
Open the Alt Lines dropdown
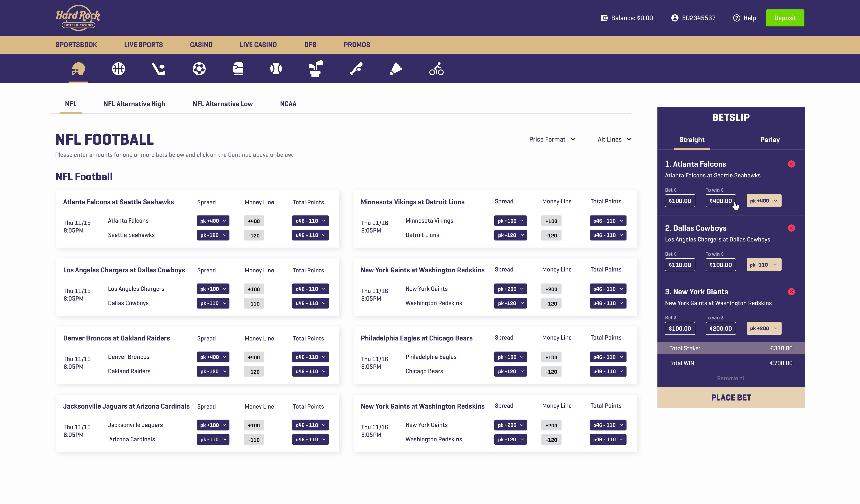point(614,139)
